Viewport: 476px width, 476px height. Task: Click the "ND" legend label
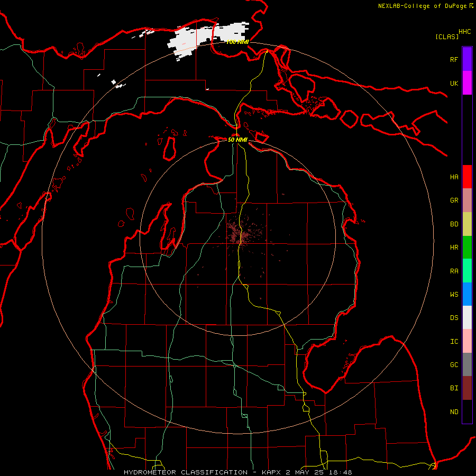click(454, 412)
